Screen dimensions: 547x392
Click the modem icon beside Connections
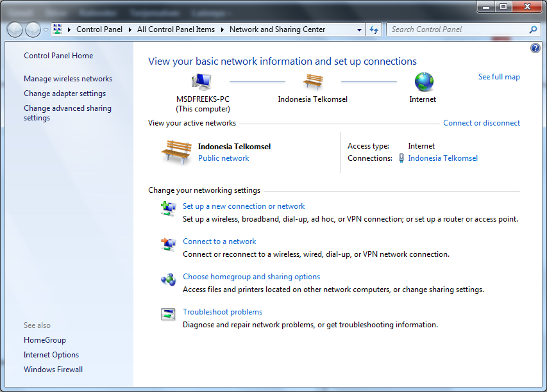click(x=401, y=158)
